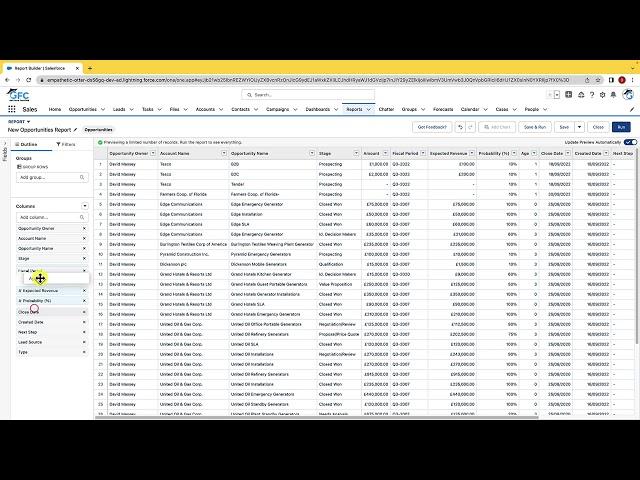Click the blue Run button

pyautogui.click(x=621, y=127)
